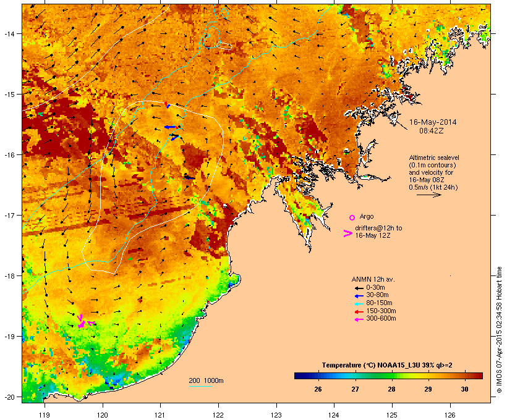Click latitude axis label -19

9,337
